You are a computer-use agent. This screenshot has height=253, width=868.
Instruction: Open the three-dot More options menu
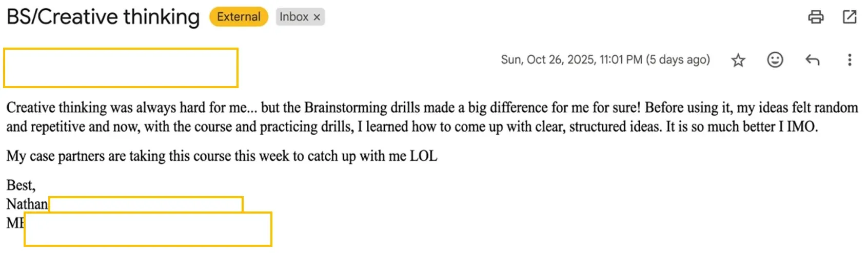(850, 60)
